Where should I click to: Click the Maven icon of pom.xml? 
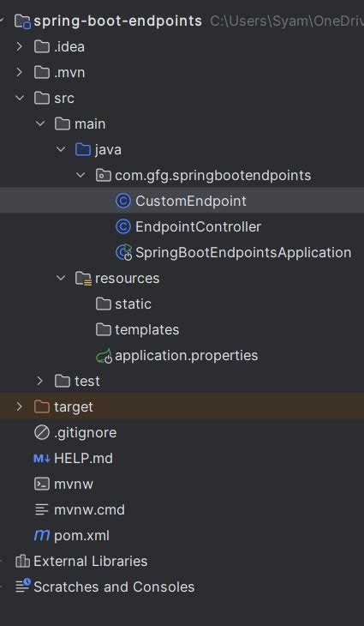(x=42, y=535)
